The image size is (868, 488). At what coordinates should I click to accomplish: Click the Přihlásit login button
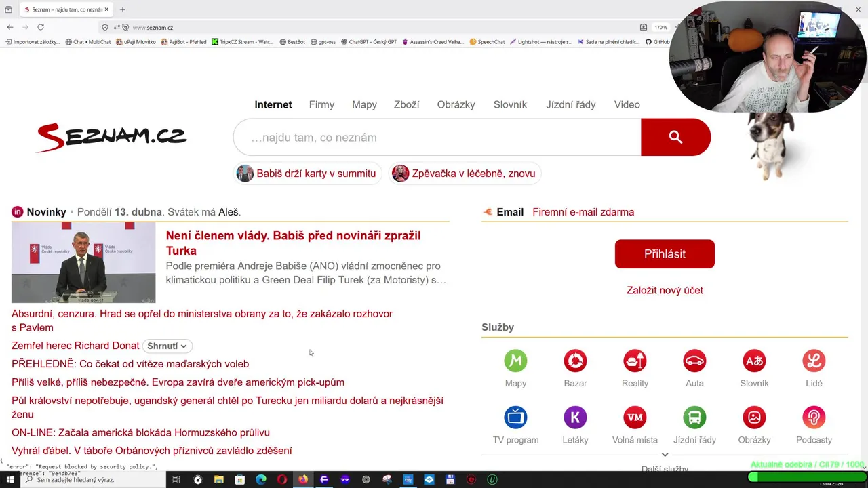(x=665, y=253)
